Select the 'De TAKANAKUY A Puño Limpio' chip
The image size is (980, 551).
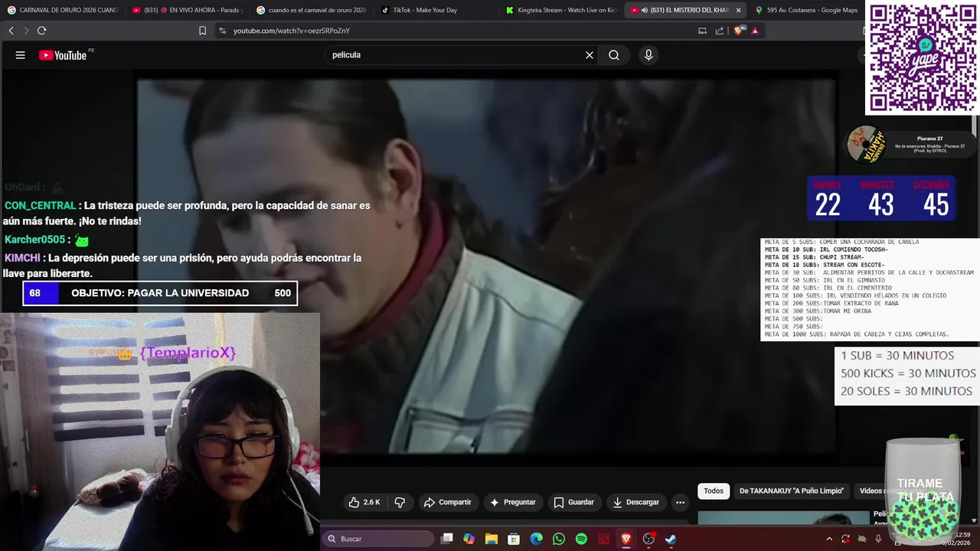pyautogui.click(x=792, y=491)
